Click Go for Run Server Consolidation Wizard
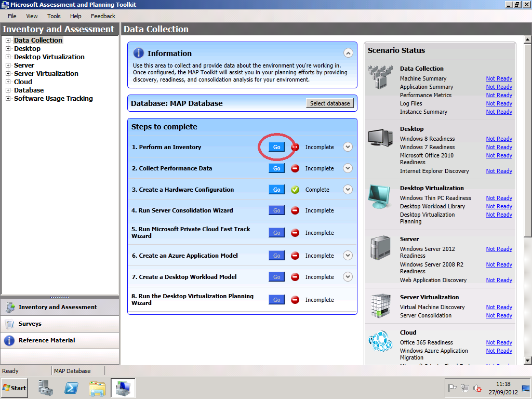Image resolution: width=532 pixels, height=399 pixels. 276,210
